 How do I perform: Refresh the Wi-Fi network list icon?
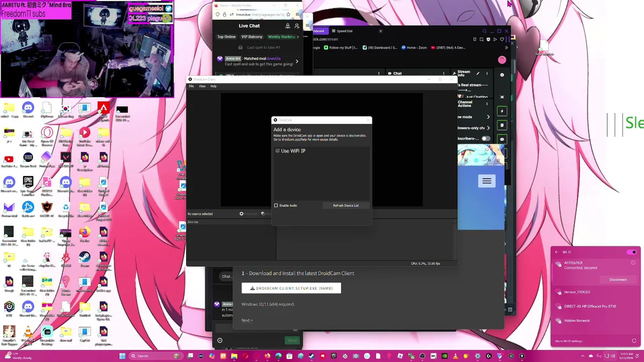coord(634,341)
